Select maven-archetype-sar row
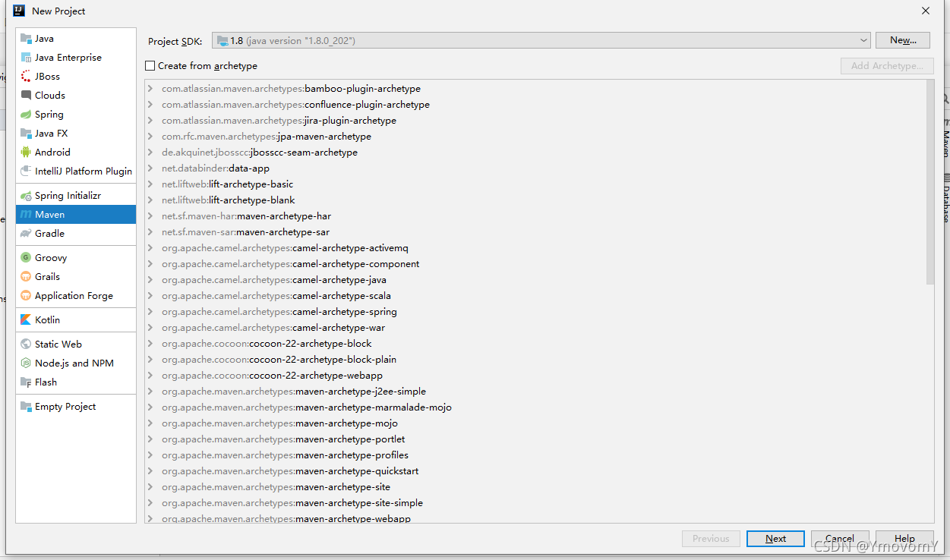The image size is (950, 560). click(x=535, y=232)
